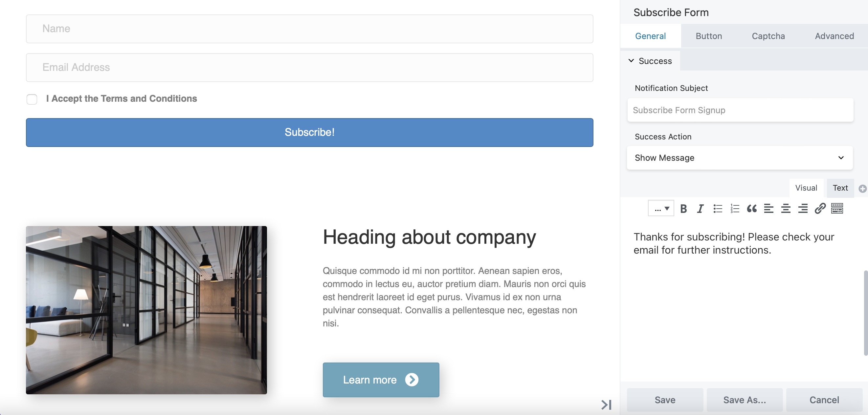
Task: Open the Captcha settings tab
Action: coord(768,36)
